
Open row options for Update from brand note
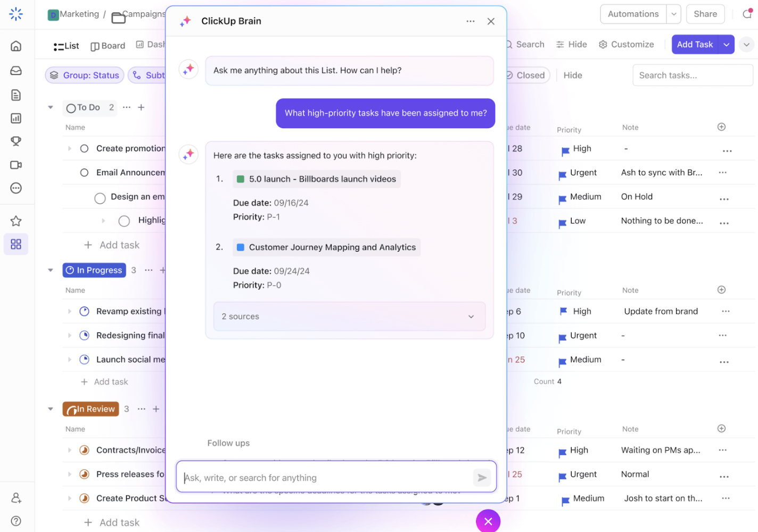726,311
